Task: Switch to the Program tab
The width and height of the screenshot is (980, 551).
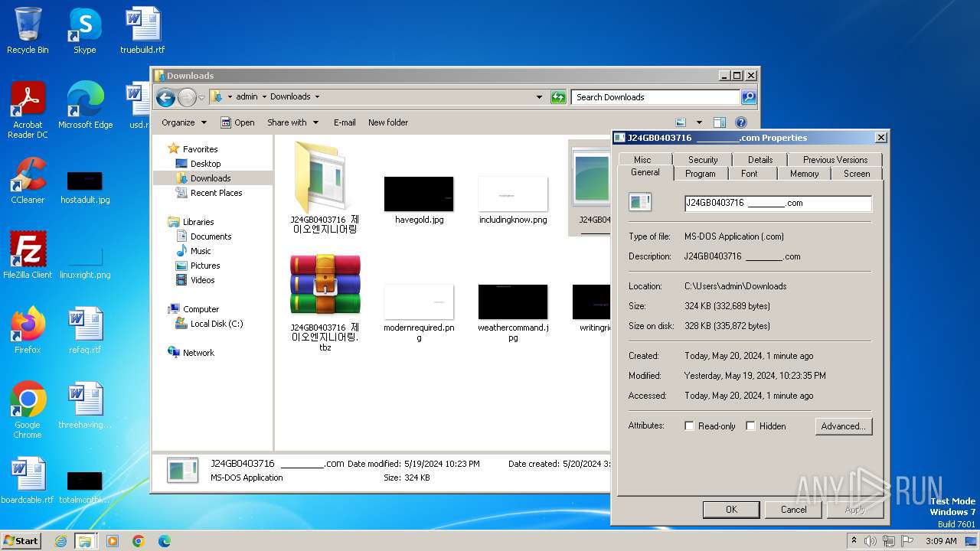Action: tap(700, 174)
